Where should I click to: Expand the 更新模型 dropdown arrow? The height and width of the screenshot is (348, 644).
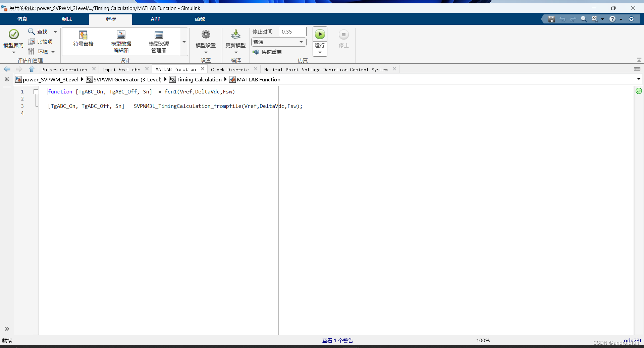coord(236,53)
